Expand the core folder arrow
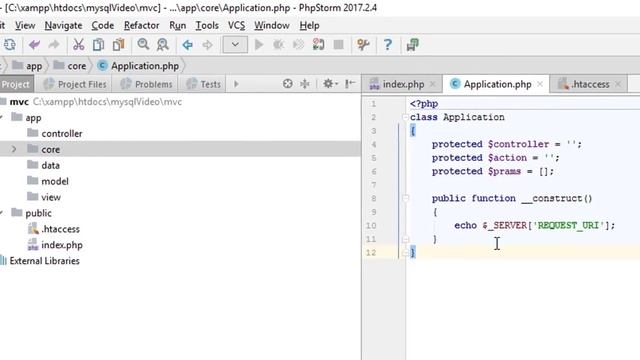Viewport: 640px width, 360px height. 14,149
